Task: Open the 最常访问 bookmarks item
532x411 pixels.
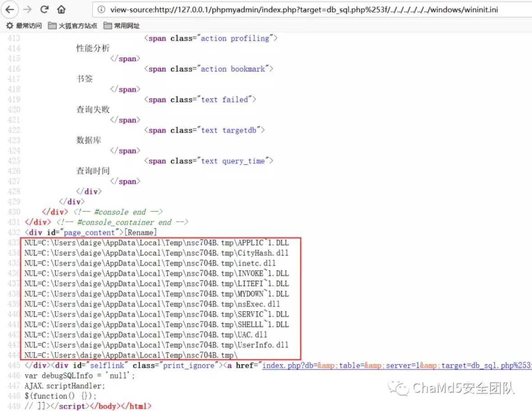Action: (x=24, y=26)
